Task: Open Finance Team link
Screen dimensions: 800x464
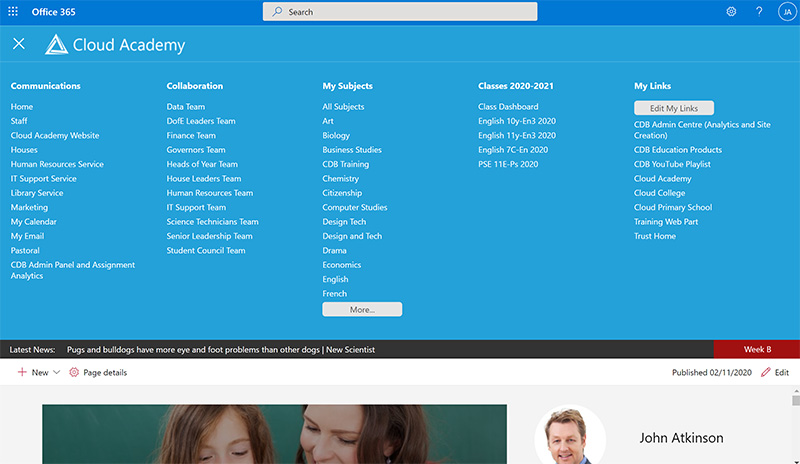Action: pyautogui.click(x=191, y=135)
